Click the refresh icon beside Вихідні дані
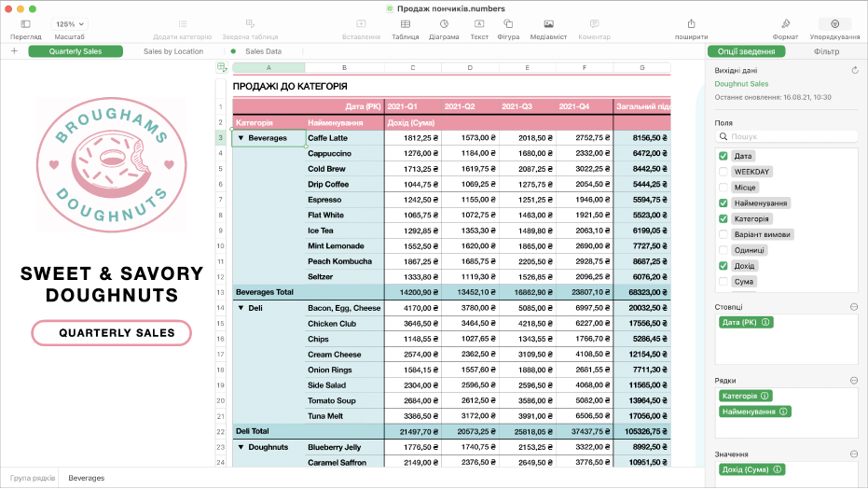 point(855,70)
